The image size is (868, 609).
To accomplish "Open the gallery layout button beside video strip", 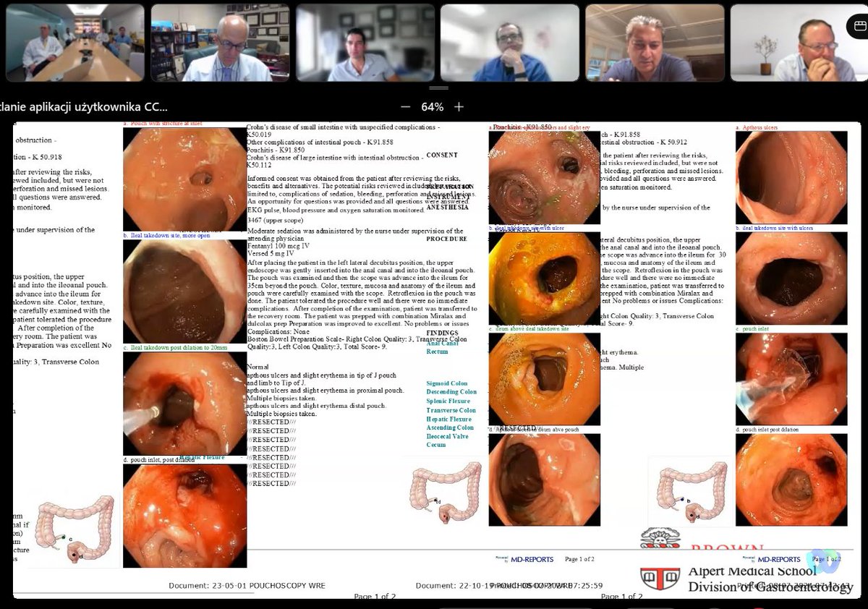I will point(859,27).
